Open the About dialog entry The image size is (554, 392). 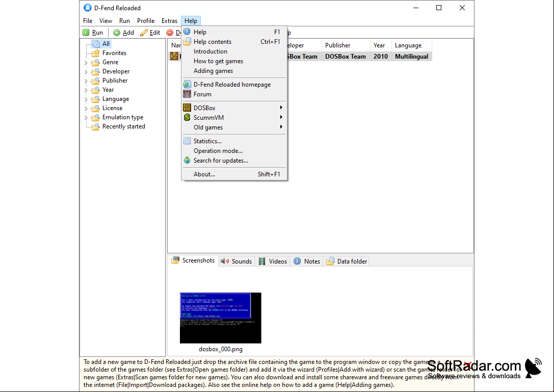point(234,174)
